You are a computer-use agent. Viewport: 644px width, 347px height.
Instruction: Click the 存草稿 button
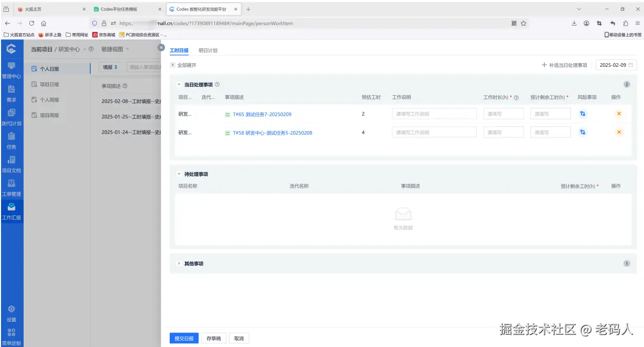tap(213, 338)
